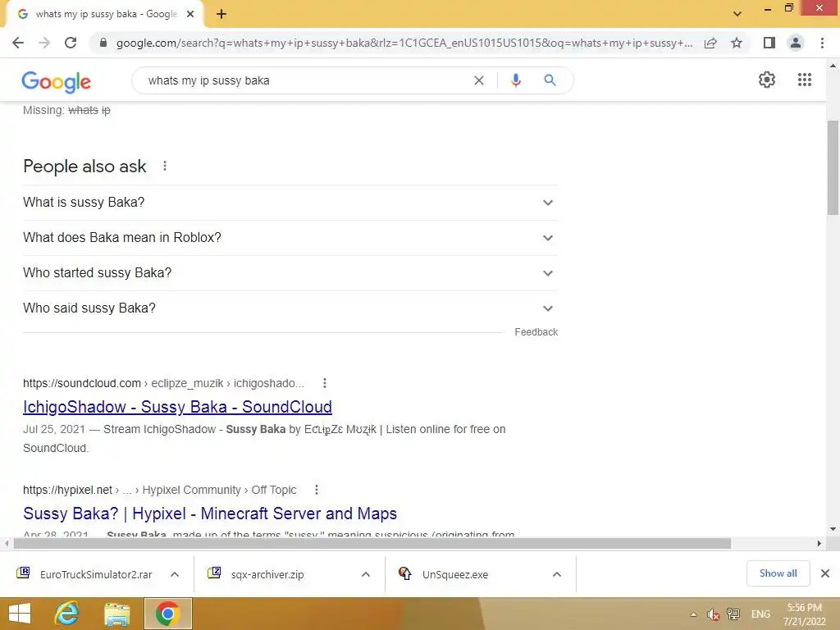Go back to the previous page

tap(18, 43)
